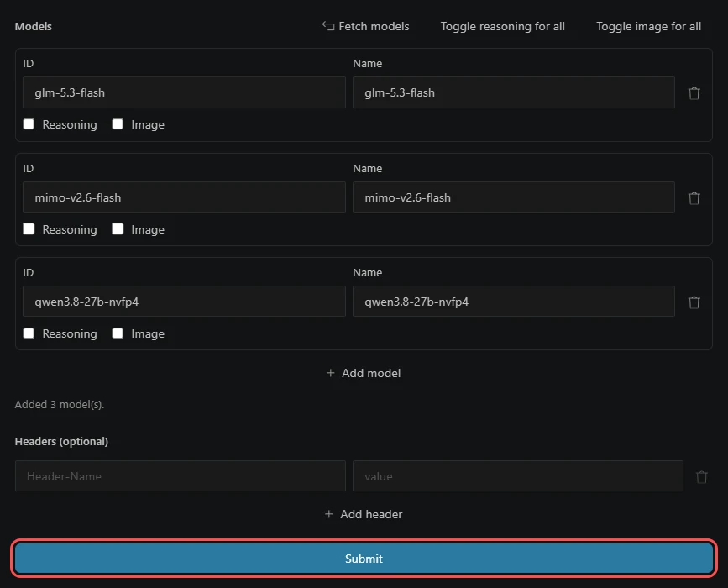Image resolution: width=728 pixels, height=588 pixels.
Task: Remove the empty header row trash icon
Action: (701, 476)
